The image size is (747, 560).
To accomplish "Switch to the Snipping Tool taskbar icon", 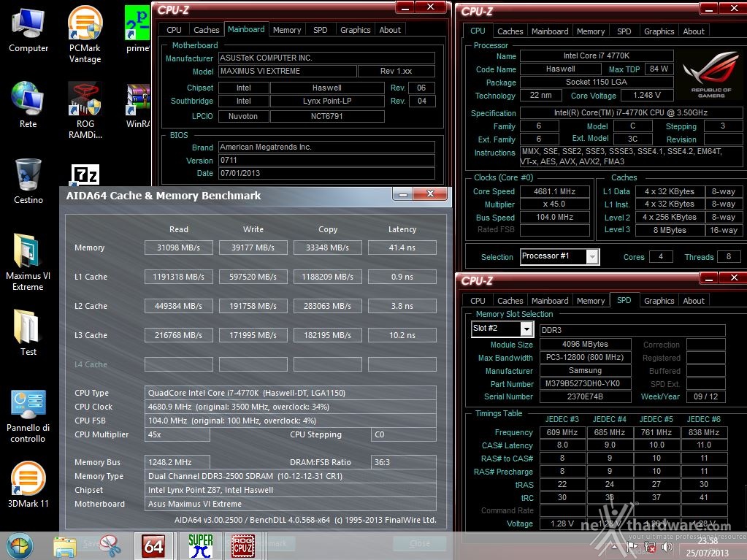I will coord(110,546).
